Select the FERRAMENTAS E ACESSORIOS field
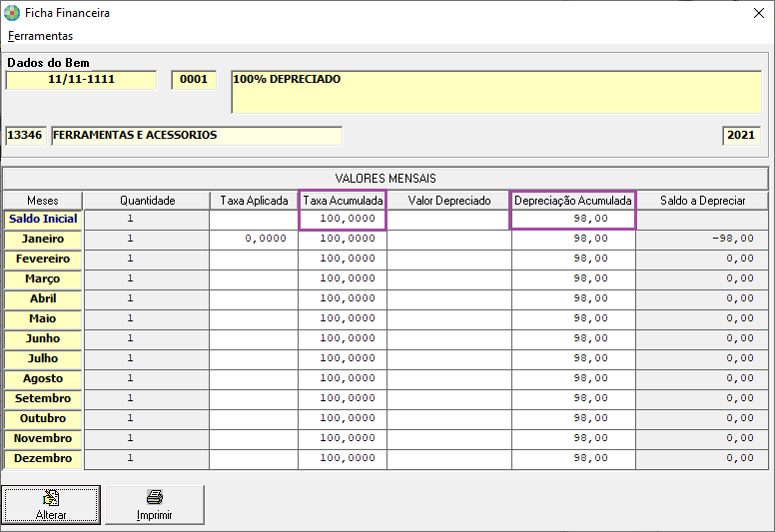775x532 pixels. 196,135
